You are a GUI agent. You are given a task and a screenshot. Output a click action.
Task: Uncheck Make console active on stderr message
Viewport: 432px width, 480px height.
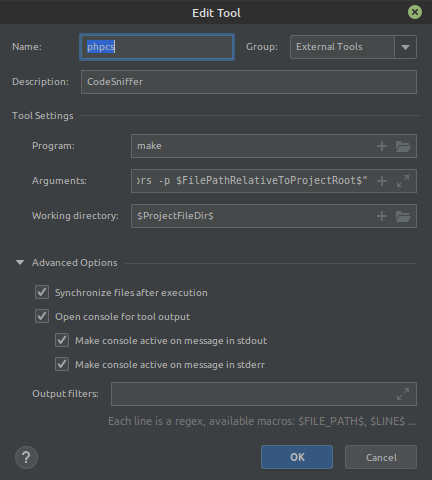pos(62,364)
